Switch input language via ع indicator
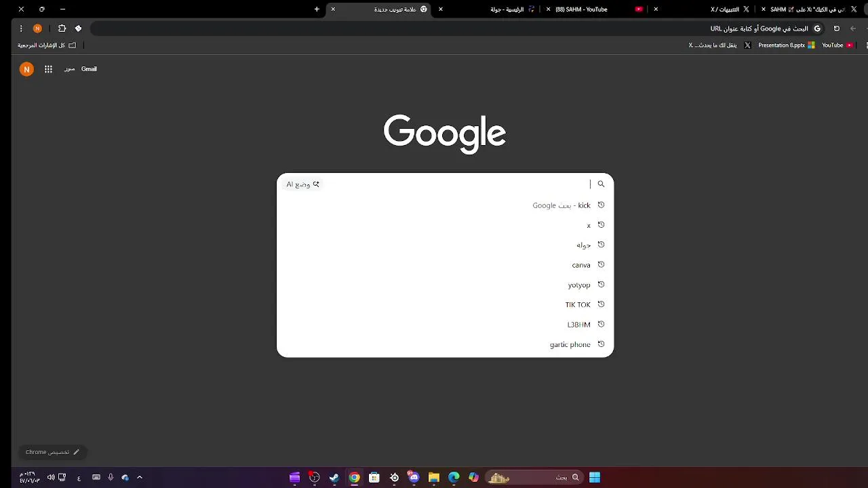The image size is (868, 488). tap(79, 479)
